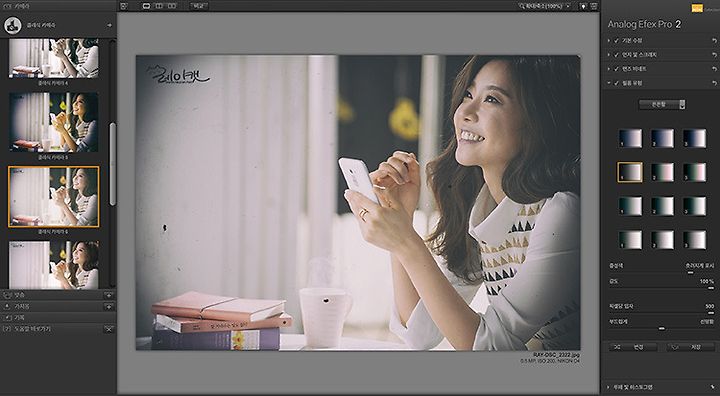Viewport: 720px width, 396px height.
Task: Click the Grain per pixel 500 slider handle
Action: (711, 312)
